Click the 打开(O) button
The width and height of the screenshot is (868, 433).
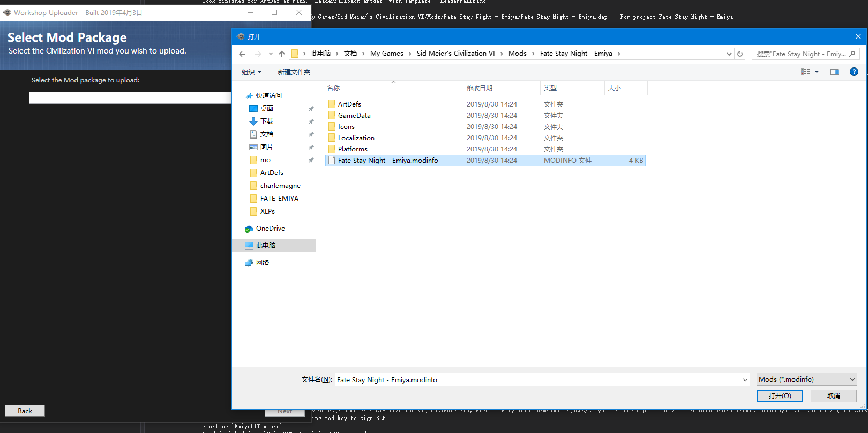tap(780, 396)
